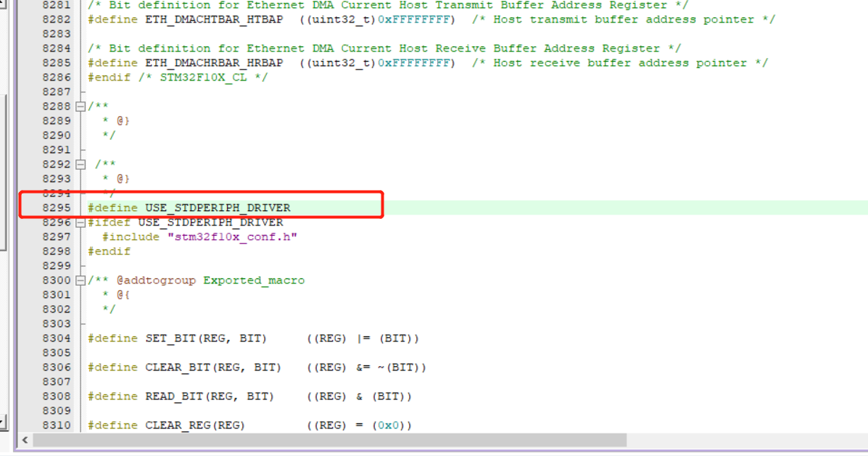The image size is (868, 456).
Task: Click line number 8300 in the margin
Action: (58, 280)
